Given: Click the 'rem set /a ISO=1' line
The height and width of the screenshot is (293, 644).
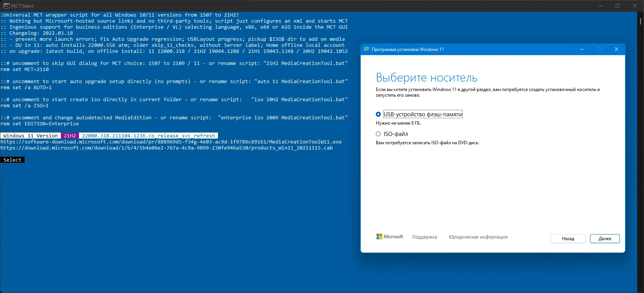Looking at the screenshot, I should pyautogui.click(x=25, y=106).
